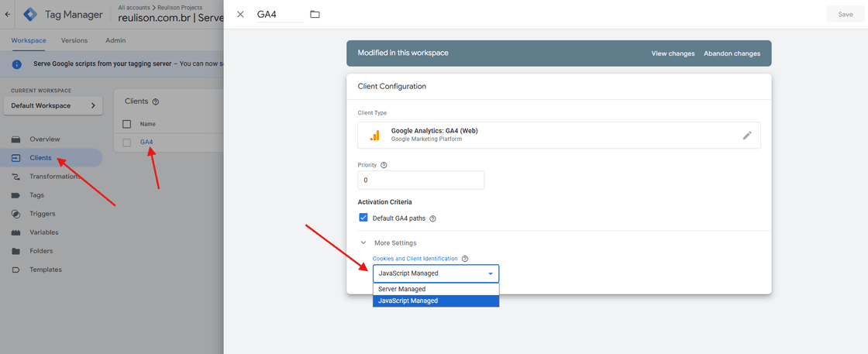Viewport: 868px width, 354px height.
Task: Click the Tag Manager logo icon
Action: [30, 15]
